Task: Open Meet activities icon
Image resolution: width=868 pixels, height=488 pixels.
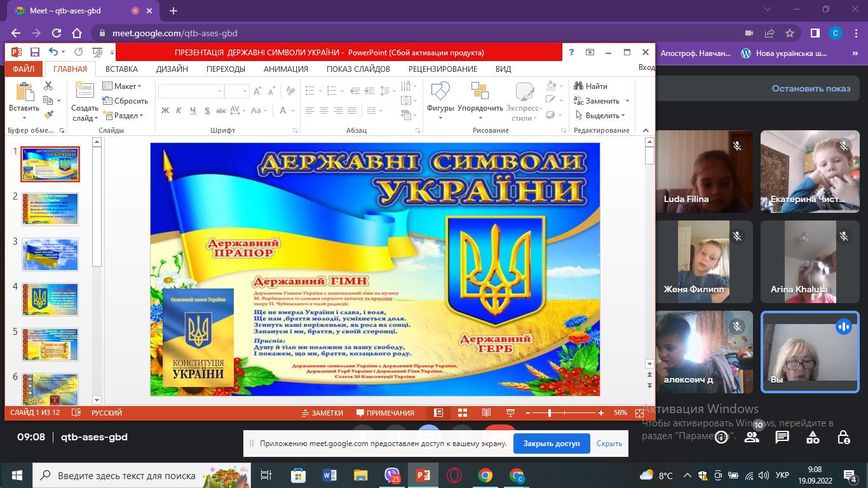Action: coord(813,437)
